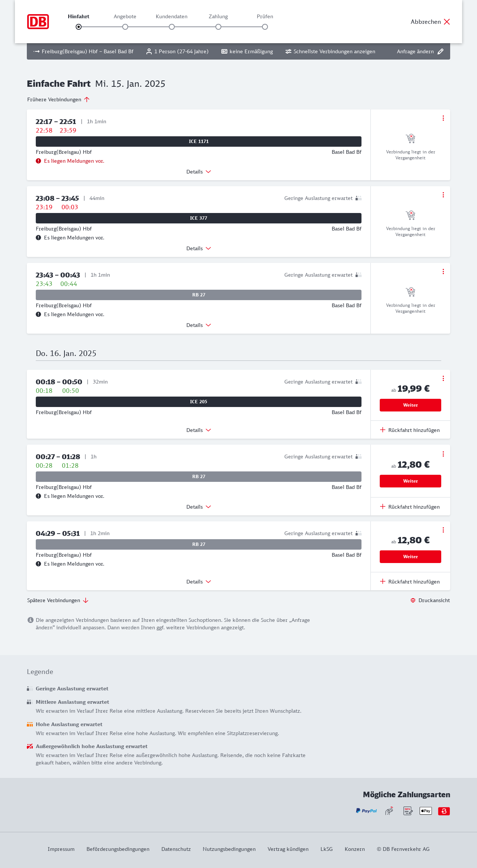Expand Details for the 04:29 RB 27 connection
The image size is (477, 868).
(199, 582)
